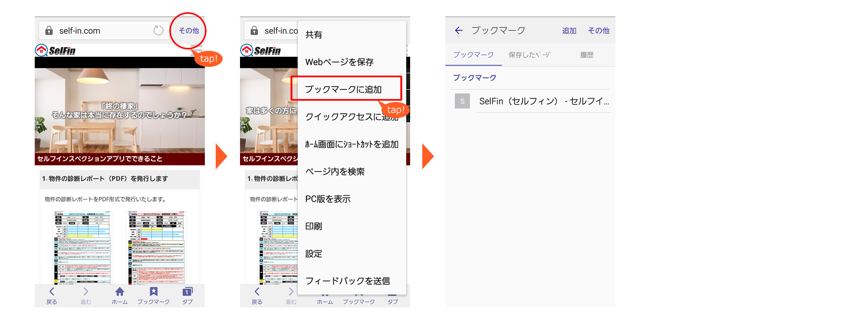Tap 追加 in bookmark screen header

tap(569, 31)
